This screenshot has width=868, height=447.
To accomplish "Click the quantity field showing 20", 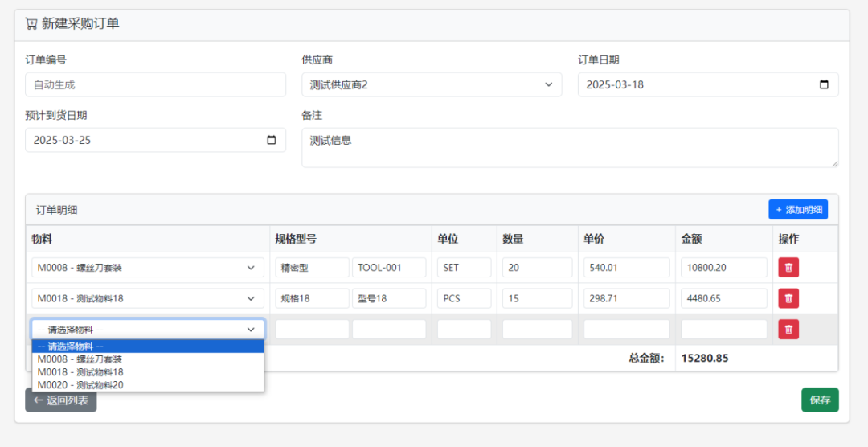I will 537,268.
